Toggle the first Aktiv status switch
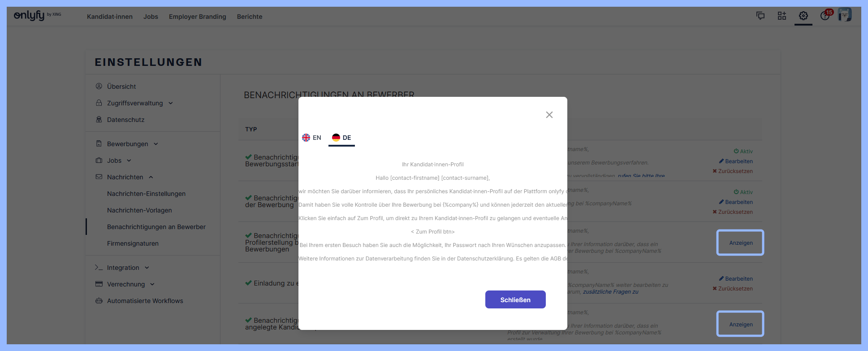This screenshot has height=351, width=868. click(743, 152)
